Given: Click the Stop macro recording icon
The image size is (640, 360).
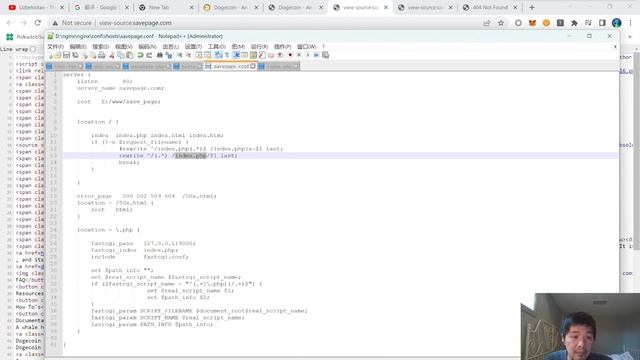Looking at the screenshot, I should tap(299, 55).
